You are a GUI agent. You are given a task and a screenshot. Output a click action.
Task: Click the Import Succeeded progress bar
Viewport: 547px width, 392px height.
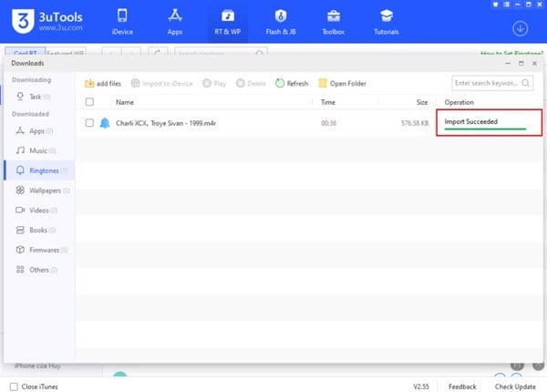[x=483, y=129]
